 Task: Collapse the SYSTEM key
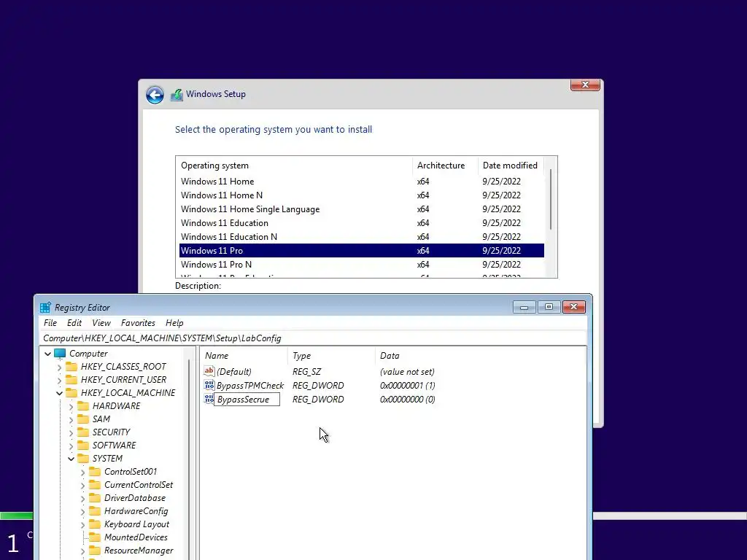[x=71, y=459]
